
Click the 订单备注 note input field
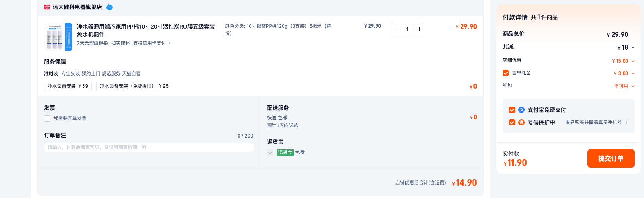tap(149, 147)
